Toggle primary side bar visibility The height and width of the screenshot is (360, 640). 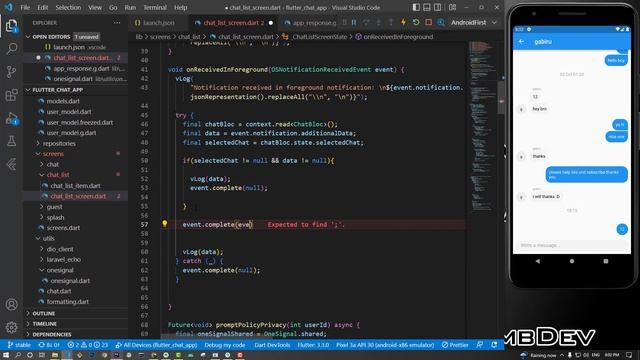(416, 7)
